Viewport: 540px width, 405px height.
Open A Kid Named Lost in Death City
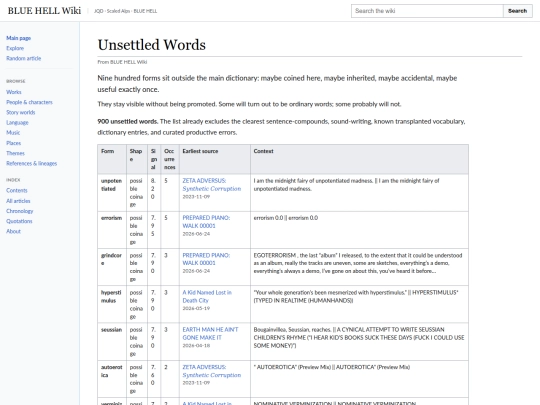coord(207,297)
